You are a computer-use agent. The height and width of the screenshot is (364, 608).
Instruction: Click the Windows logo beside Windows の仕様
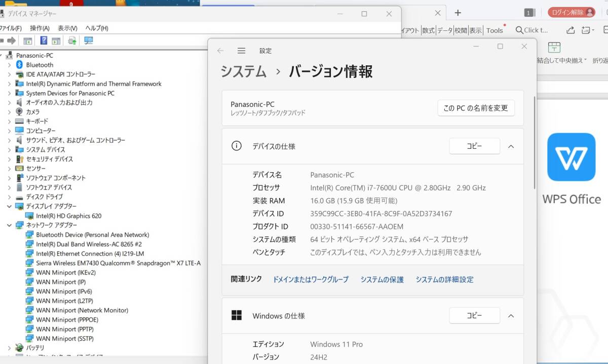point(237,315)
